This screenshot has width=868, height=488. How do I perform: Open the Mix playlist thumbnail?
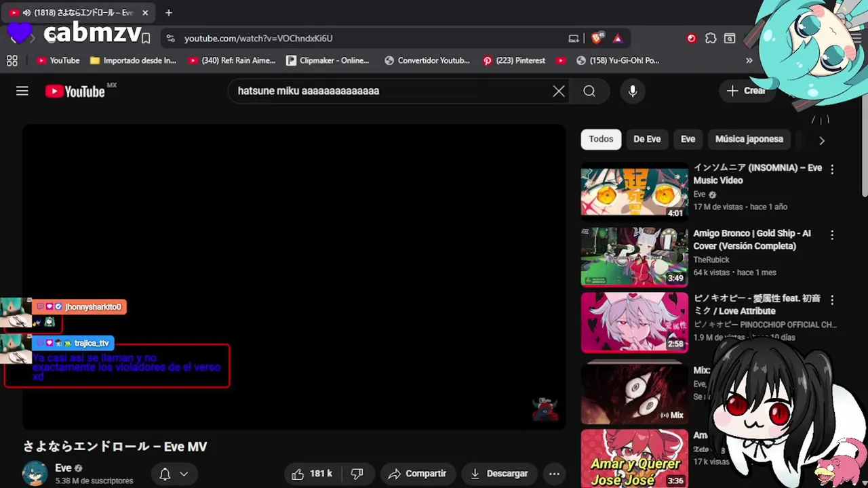click(635, 393)
